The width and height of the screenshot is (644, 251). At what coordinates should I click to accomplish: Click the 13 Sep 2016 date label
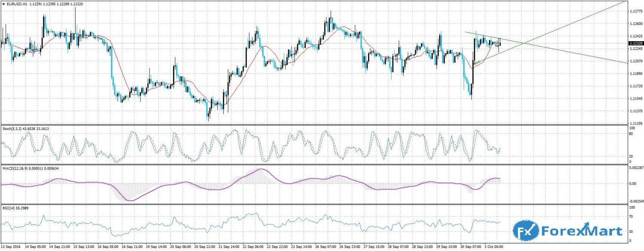click(x=12, y=248)
